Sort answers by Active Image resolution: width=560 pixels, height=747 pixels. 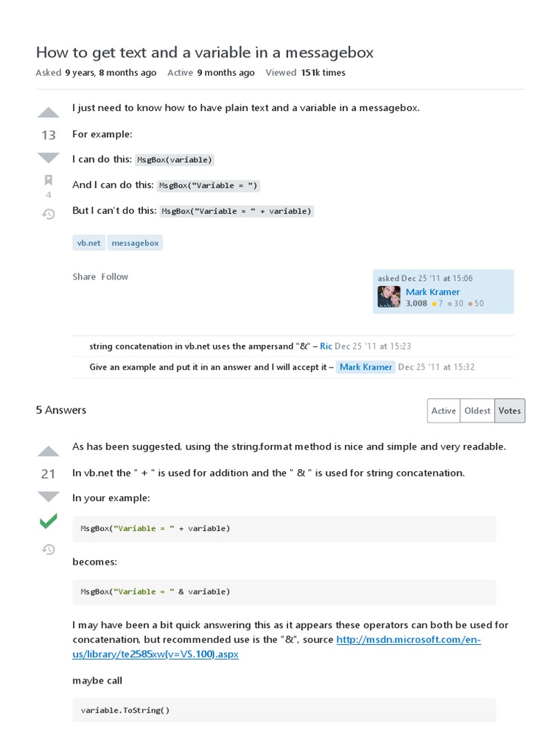tap(443, 411)
